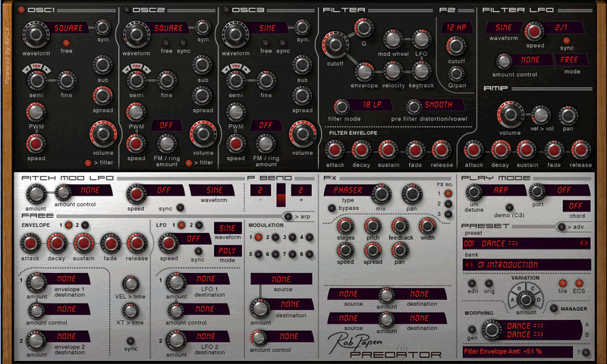Image resolution: width=607 pixels, height=364 pixels.
Task: Open the F2 12 HP selector
Action: click(457, 27)
